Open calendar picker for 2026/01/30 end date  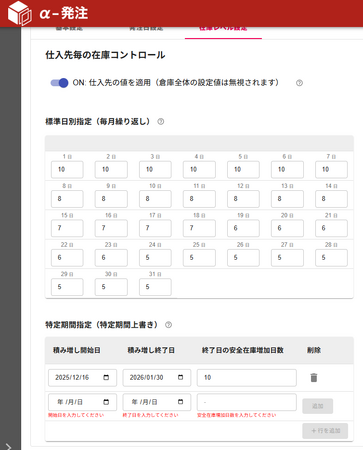(x=180, y=377)
